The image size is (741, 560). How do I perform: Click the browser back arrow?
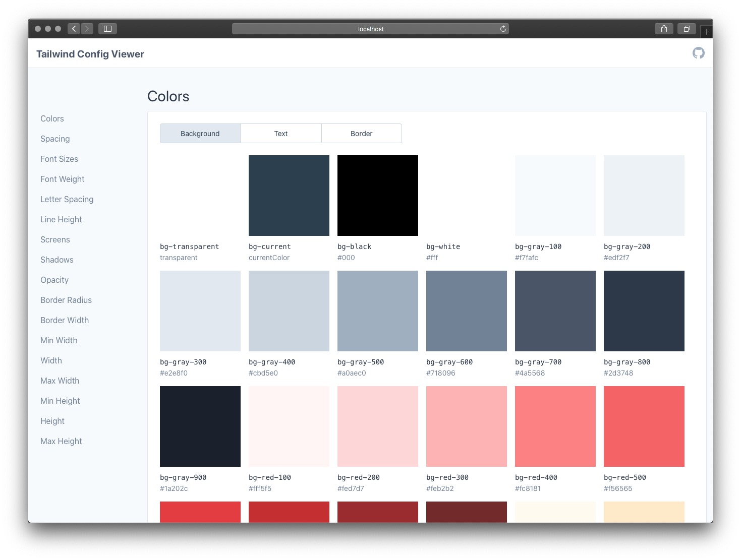click(74, 29)
